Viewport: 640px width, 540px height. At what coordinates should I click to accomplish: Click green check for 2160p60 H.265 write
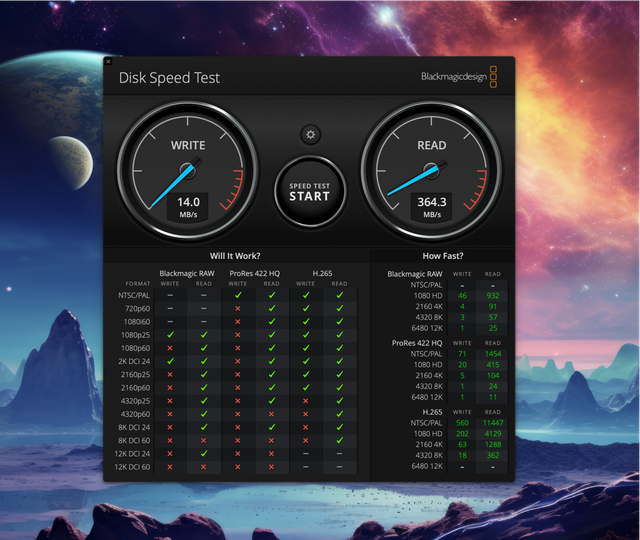(306, 387)
